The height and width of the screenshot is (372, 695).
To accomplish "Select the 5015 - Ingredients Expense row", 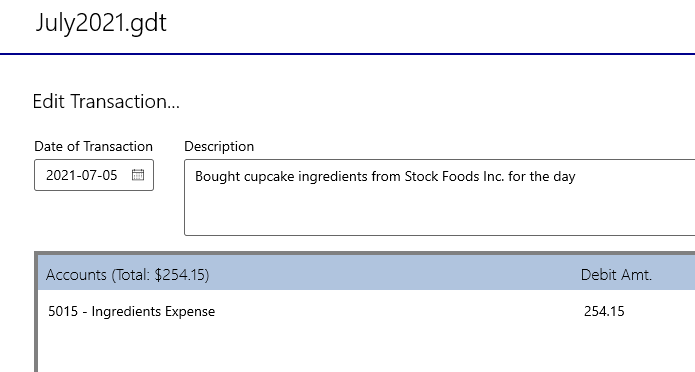I will pyautogui.click(x=366, y=311).
